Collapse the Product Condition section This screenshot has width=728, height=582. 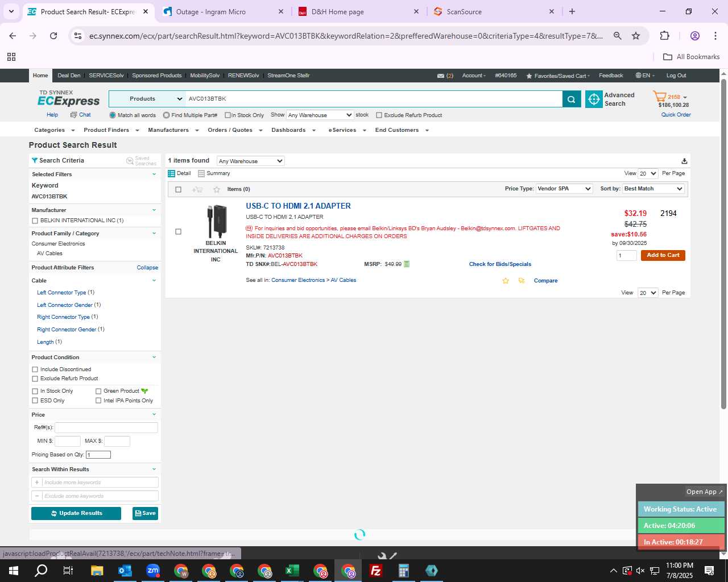point(154,357)
